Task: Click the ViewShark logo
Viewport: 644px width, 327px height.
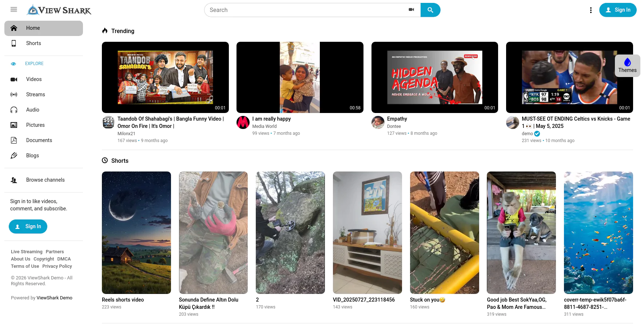Action: tap(58, 10)
